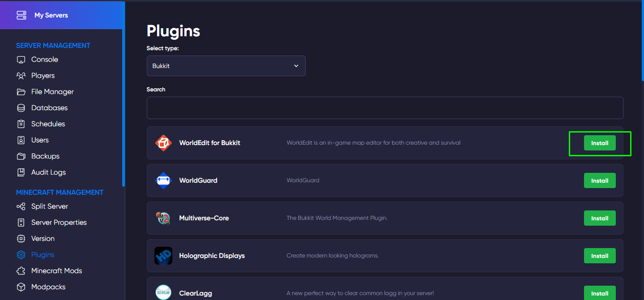644x300 pixels.
Task: Click the Console monitor icon
Action: coord(21,60)
